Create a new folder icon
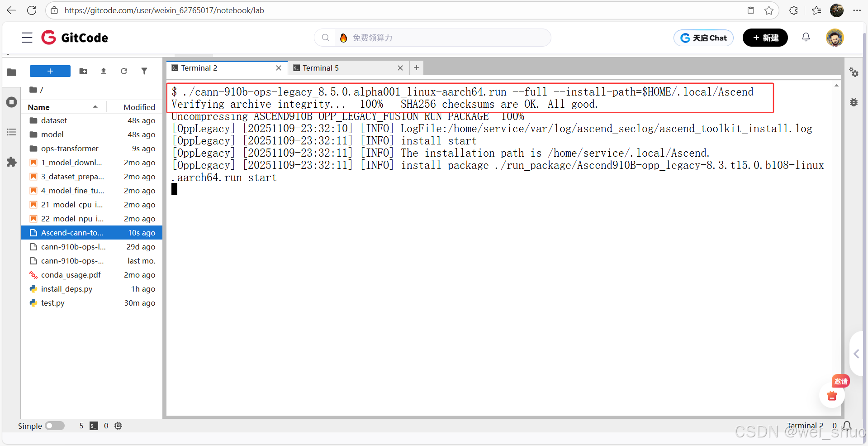This screenshot has height=446, width=868. [x=83, y=71]
